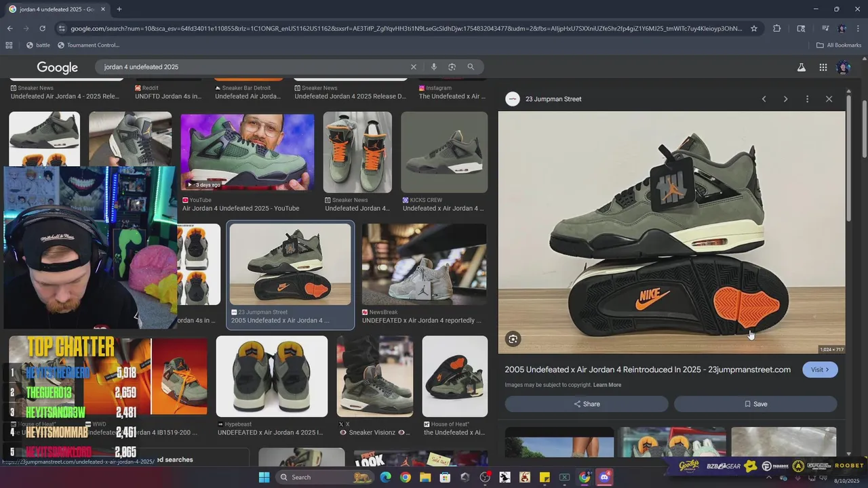Open the NewsBreak 'reportedly' thumbnail
Screen dimensions: 868x488
pyautogui.click(x=424, y=264)
